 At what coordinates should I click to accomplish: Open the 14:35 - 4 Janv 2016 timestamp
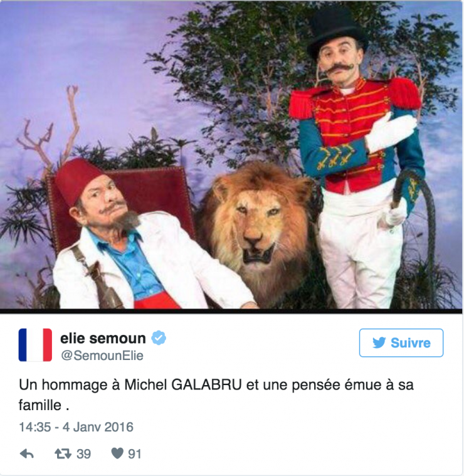76,427
